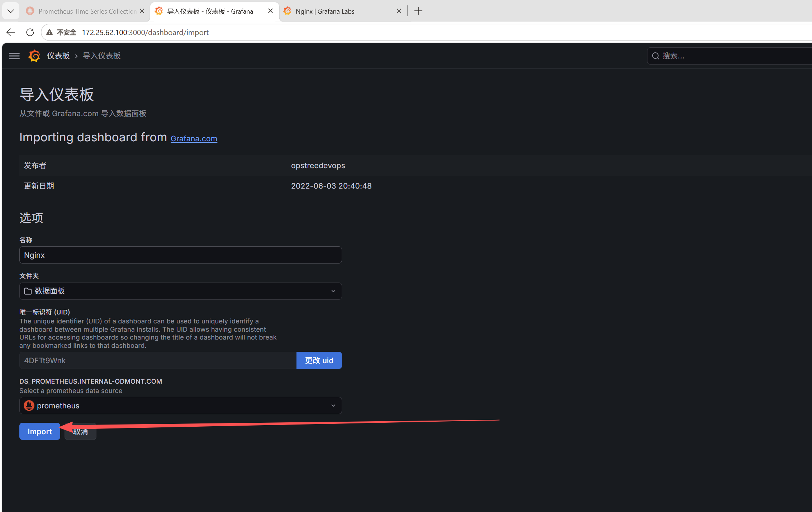Screen dimensions: 812x512
Task: Click publisher value opstreedevops
Action: tap(318, 166)
